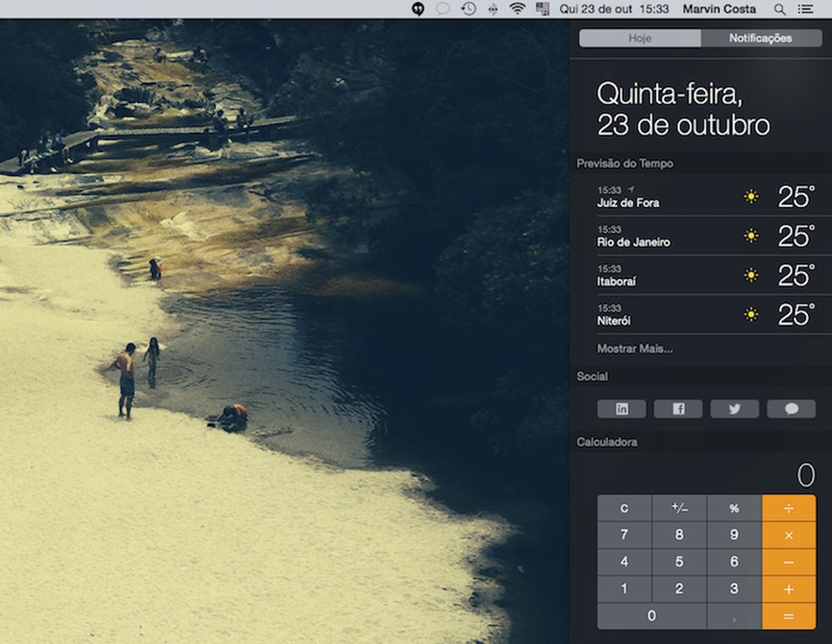Open the Wi-Fi menu bar icon
This screenshot has width=832, height=644.
pos(517,9)
